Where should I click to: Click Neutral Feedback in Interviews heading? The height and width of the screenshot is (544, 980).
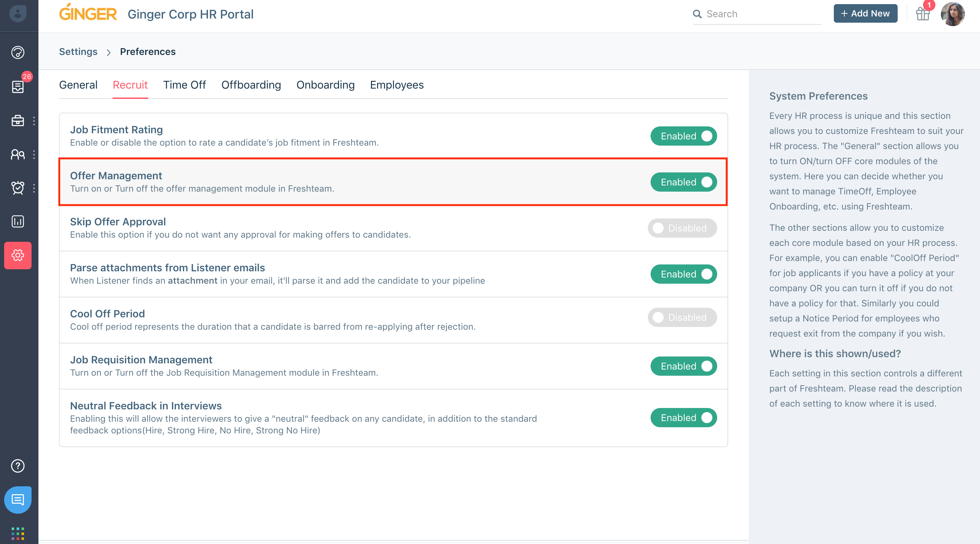(146, 406)
